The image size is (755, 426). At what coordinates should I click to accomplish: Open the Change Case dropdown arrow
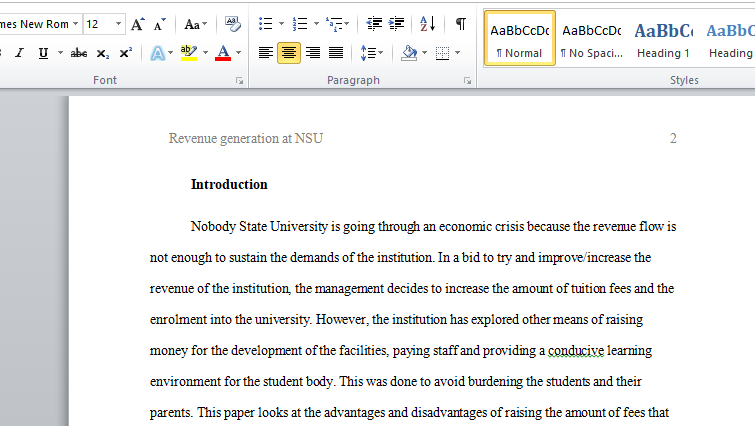[205, 24]
